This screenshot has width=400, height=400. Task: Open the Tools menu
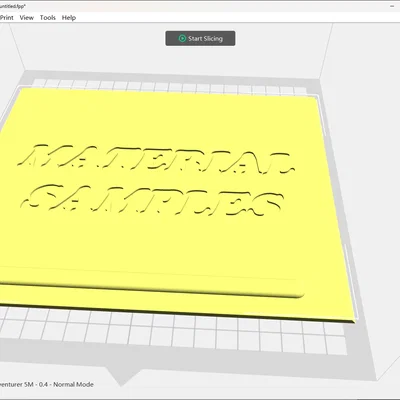tap(48, 18)
